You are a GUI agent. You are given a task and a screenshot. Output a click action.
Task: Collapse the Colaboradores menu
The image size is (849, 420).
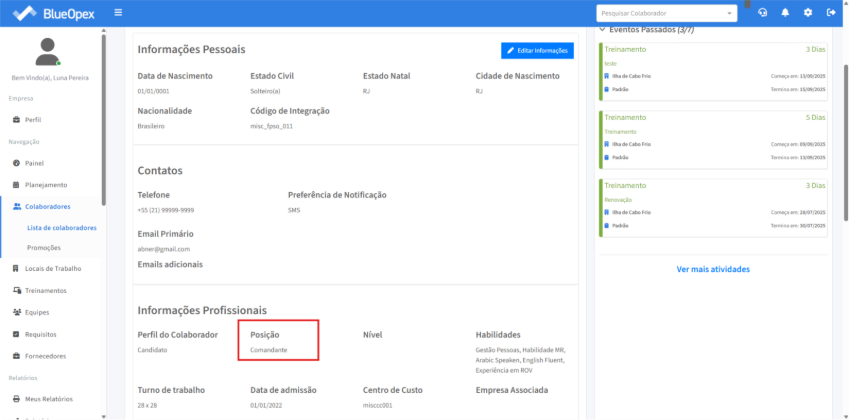[x=50, y=206]
